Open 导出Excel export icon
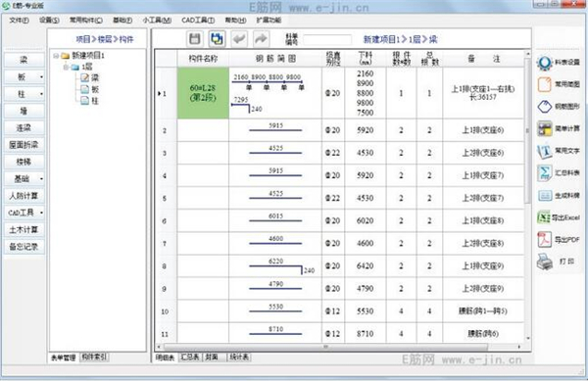Image resolution: width=588 pixels, height=381 pixels. coord(544,217)
